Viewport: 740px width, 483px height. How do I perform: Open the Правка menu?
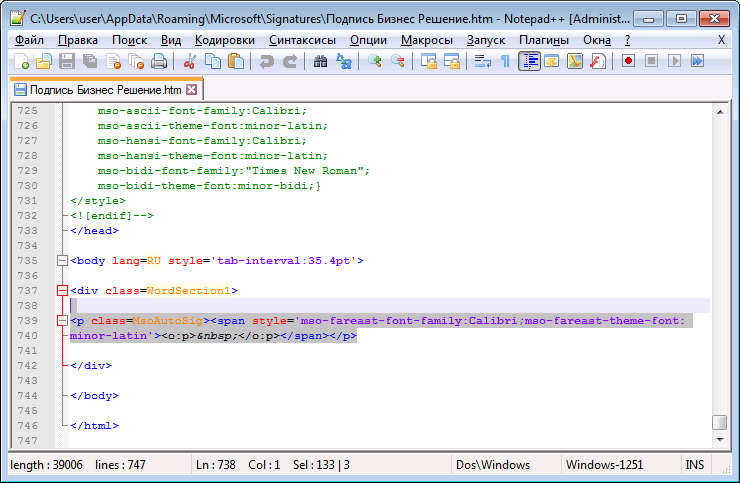click(78, 40)
